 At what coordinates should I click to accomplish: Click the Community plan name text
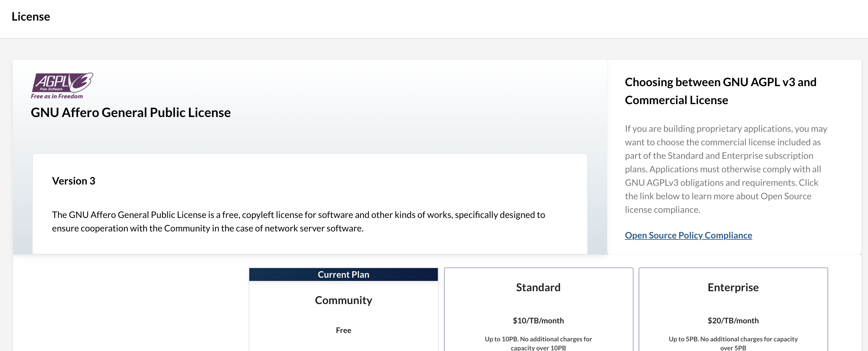click(343, 300)
